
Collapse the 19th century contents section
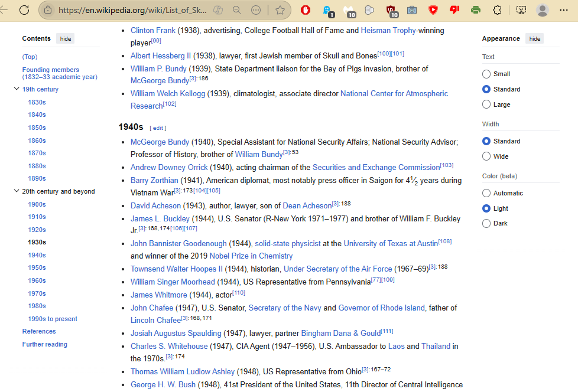pyautogui.click(x=17, y=89)
